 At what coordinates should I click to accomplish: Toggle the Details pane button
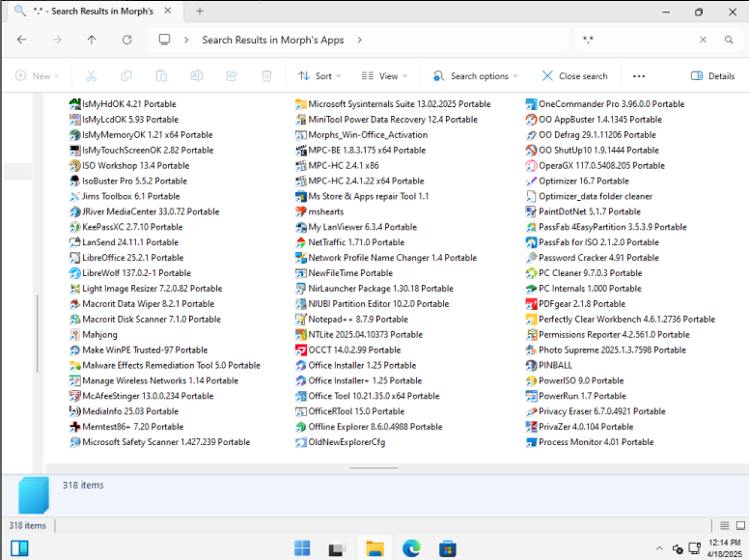click(x=712, y=76)
